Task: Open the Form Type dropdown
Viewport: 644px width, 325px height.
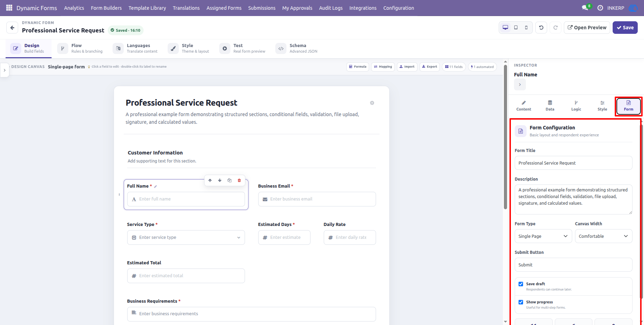Action: [543, 236]
